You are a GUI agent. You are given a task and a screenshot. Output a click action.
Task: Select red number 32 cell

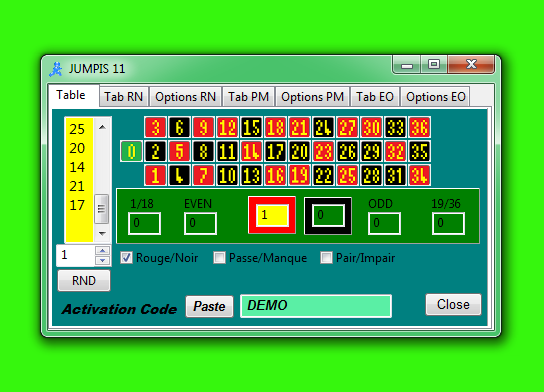[x=396, y=151]
